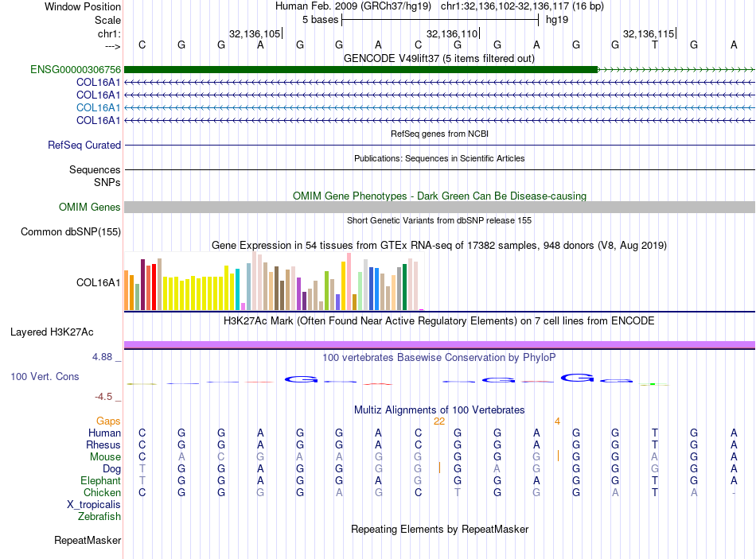
Task: Click the Short Genetic Variants from dbSNP title
Action: tap(439, 221)
